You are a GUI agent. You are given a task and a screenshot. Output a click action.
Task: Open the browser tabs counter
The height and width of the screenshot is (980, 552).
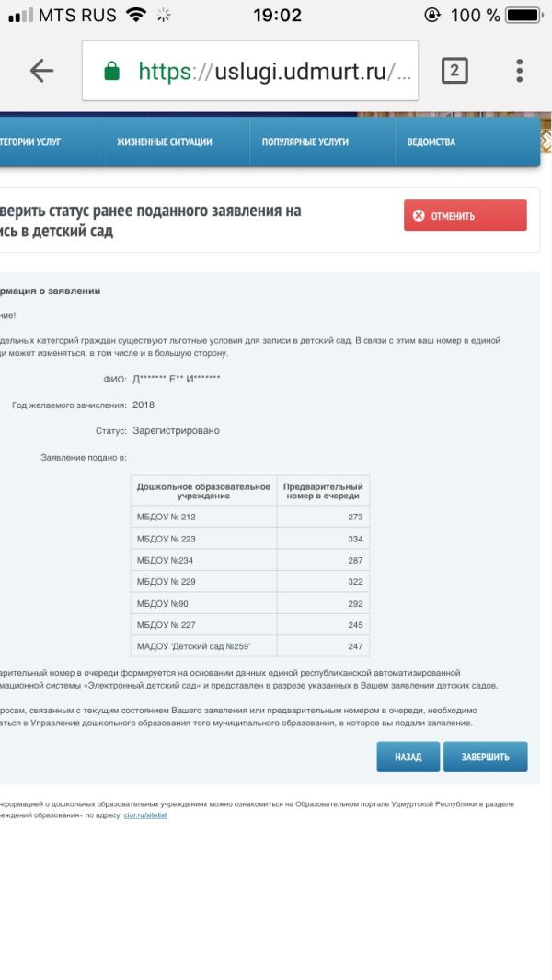click(x=455, y=71)
